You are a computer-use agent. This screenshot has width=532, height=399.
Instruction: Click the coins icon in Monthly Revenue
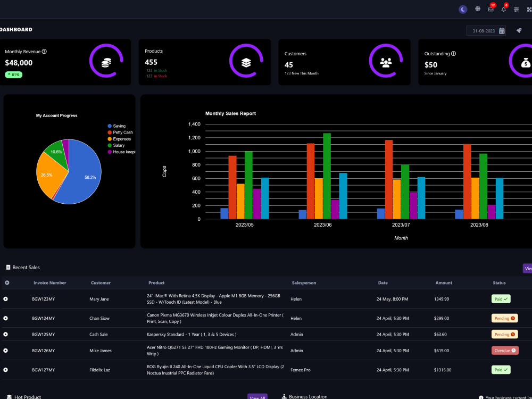coord(106,63)
